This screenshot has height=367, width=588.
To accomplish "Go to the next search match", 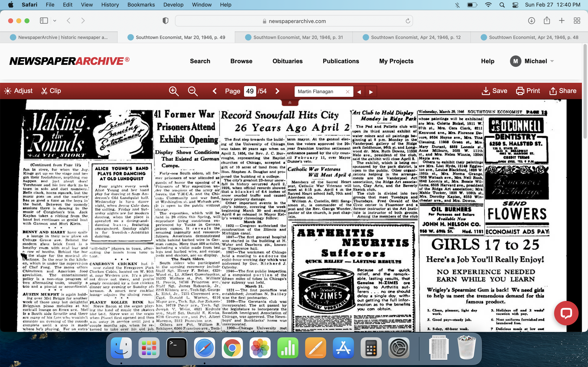I will click(x=371, y=92).
